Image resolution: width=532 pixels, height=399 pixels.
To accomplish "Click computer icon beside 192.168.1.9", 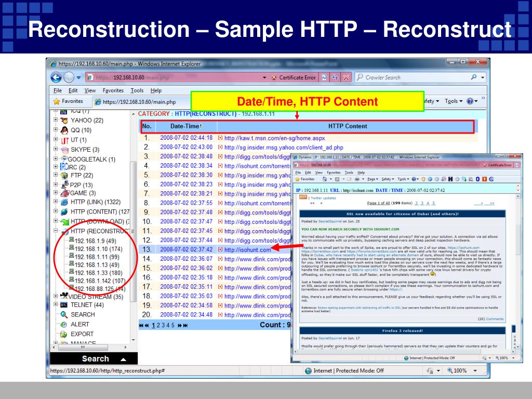I will tap(72, 240).
